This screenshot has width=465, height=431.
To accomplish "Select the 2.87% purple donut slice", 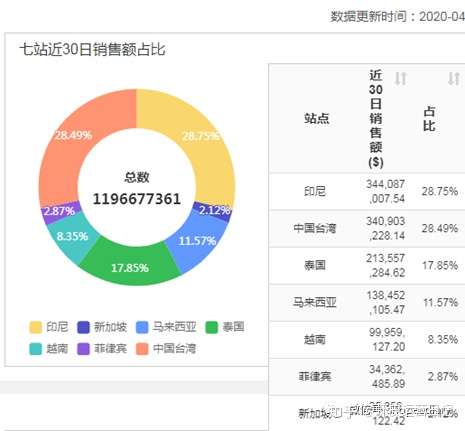I will [59, 211].
